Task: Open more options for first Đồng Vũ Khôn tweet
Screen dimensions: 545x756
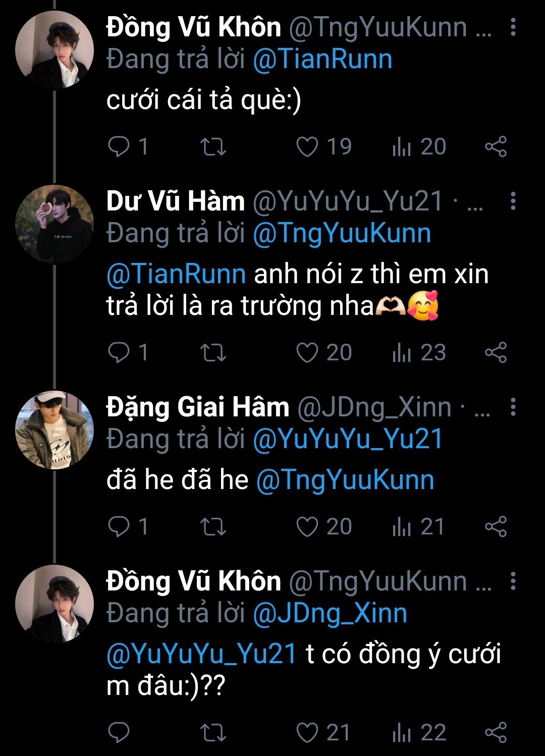Action: (513, 27)
